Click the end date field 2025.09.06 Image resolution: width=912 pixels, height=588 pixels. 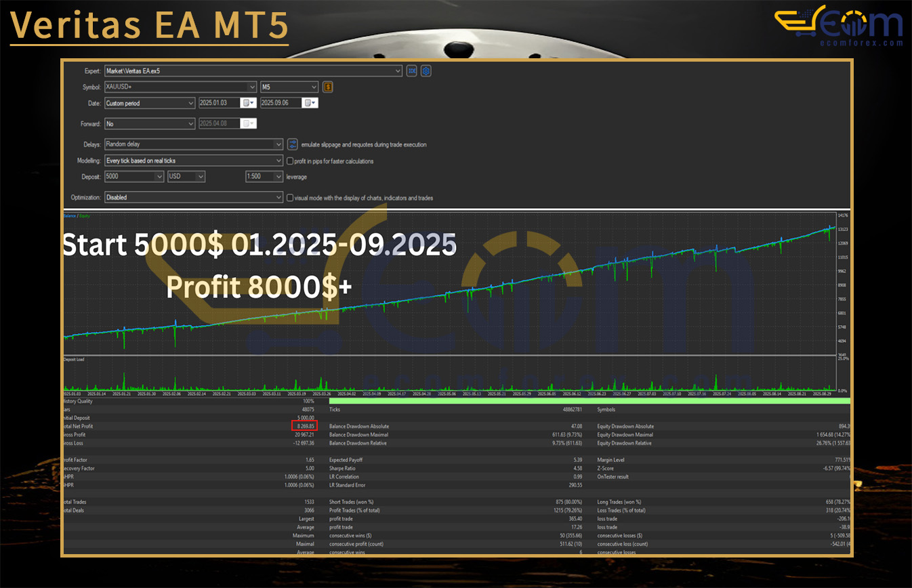point(282,103)
